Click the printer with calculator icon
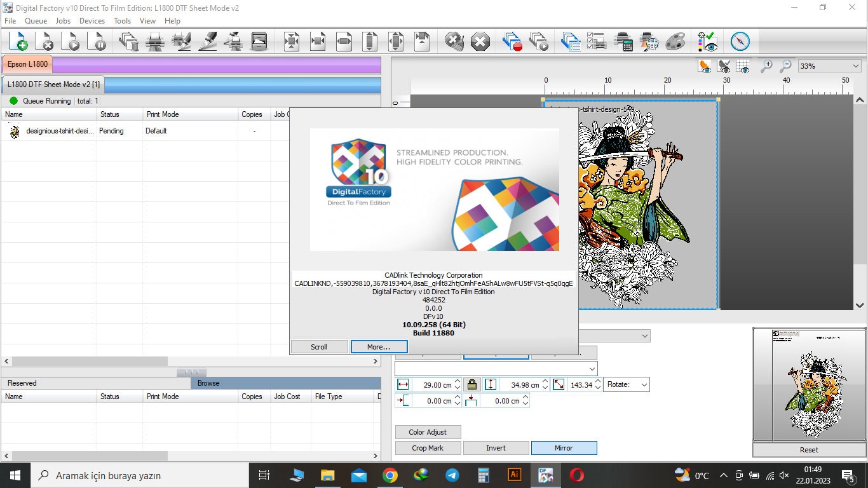Image resolution: width=868 pixels, height=488 pixels. pos(623,41)
